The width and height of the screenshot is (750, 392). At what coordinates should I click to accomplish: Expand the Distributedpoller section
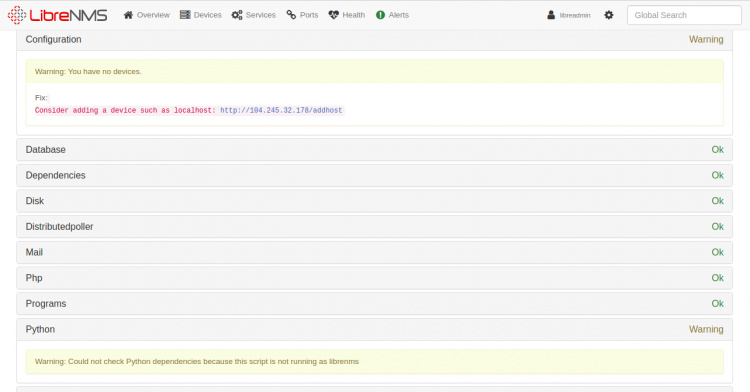click(x=375, y=227)
